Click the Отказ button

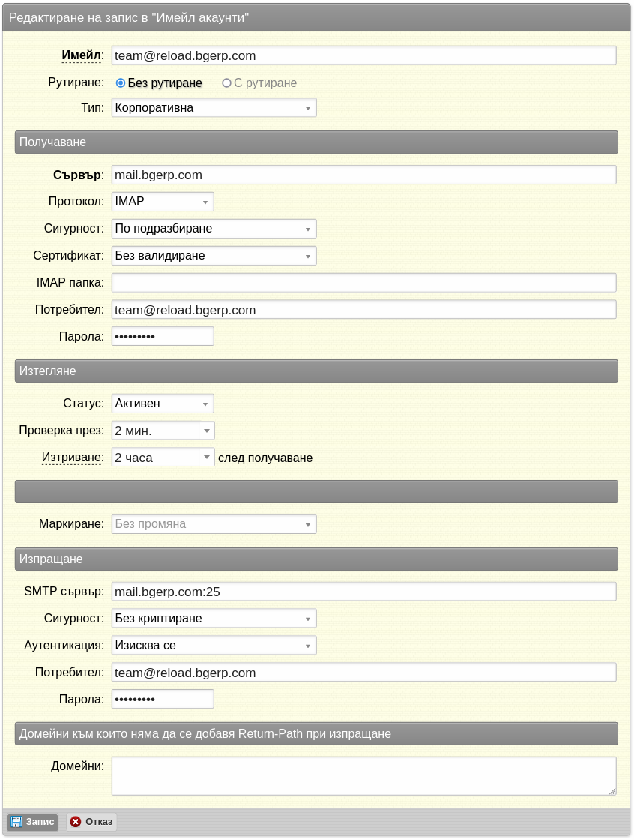tap(91, 822)
